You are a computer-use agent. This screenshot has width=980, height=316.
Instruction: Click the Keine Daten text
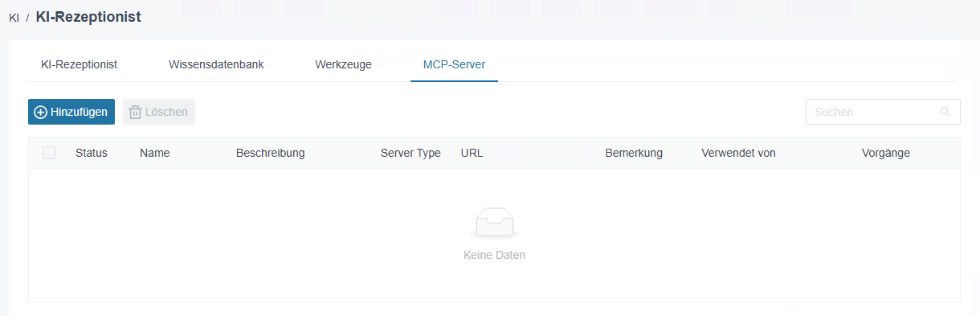494,255
